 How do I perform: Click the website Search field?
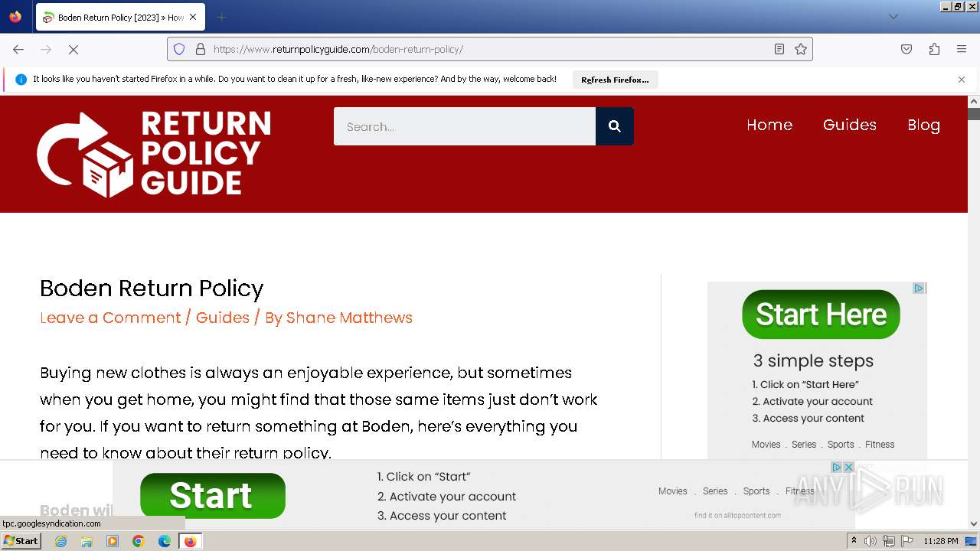[465, 126]
